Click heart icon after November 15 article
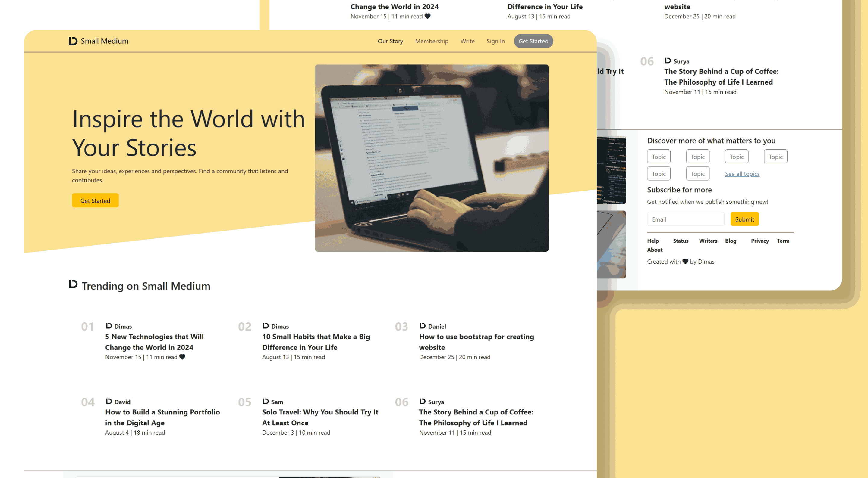The image size is (868, 478). click(182, 357)
